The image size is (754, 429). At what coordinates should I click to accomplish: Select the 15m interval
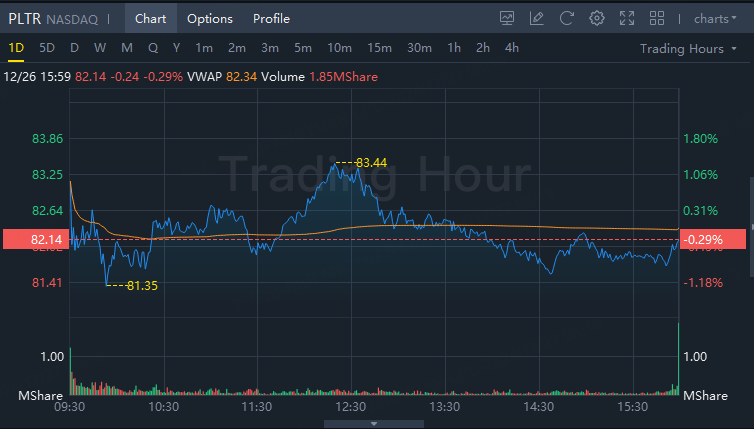click(x=379, y=48)
